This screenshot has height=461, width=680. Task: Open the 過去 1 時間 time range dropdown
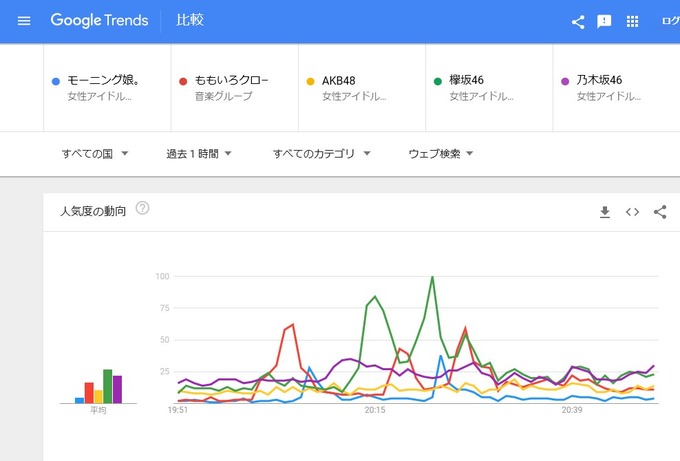199,154
